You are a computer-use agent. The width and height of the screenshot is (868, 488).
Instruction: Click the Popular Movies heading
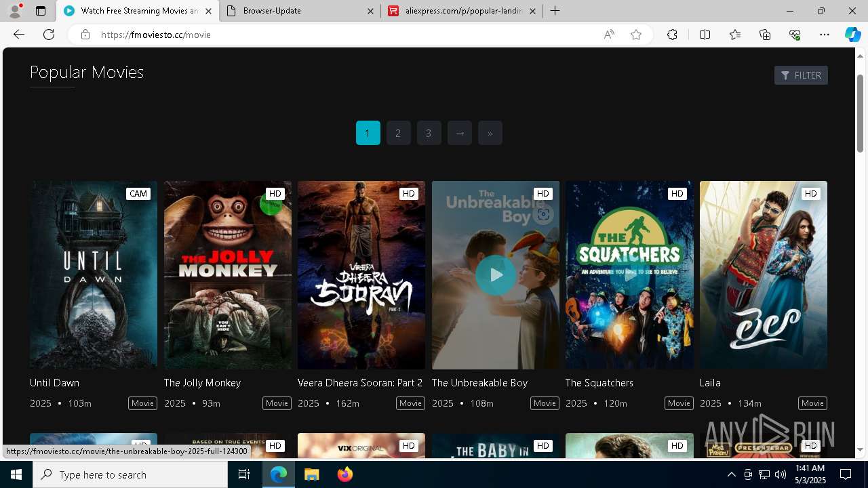(87, 72)
